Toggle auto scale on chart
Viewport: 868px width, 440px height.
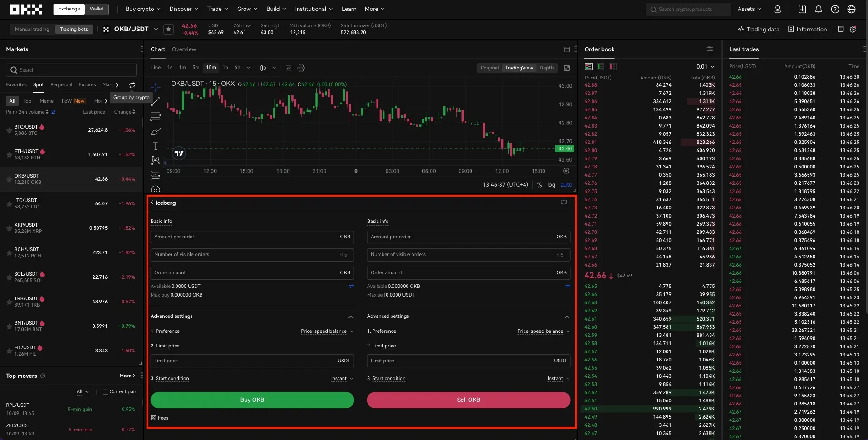(566, 185)
